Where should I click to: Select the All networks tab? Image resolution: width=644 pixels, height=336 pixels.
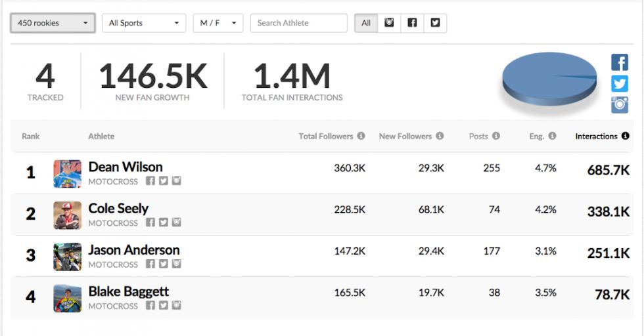tap(366, 23)
